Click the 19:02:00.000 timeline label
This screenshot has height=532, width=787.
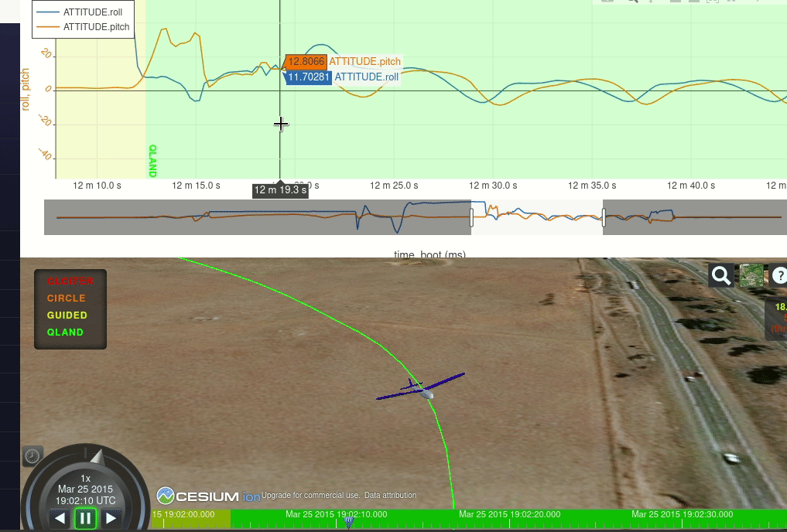pyautogui.click(x=183, y=514)
